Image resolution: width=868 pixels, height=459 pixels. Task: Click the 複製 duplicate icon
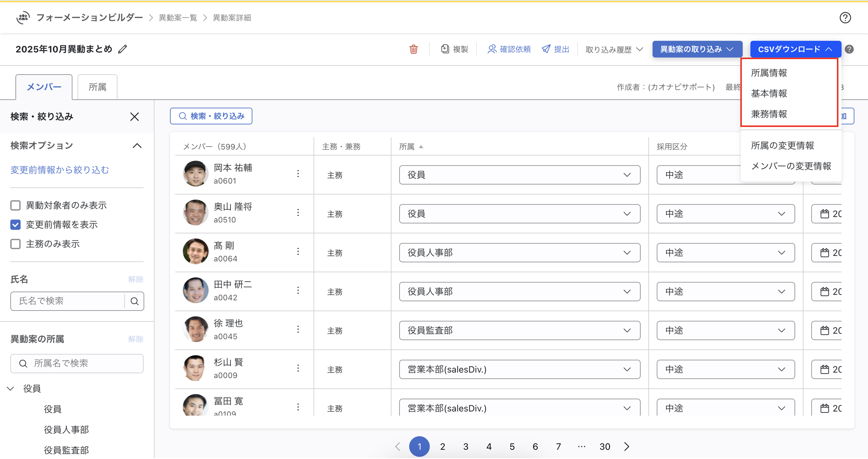(445, 49)
